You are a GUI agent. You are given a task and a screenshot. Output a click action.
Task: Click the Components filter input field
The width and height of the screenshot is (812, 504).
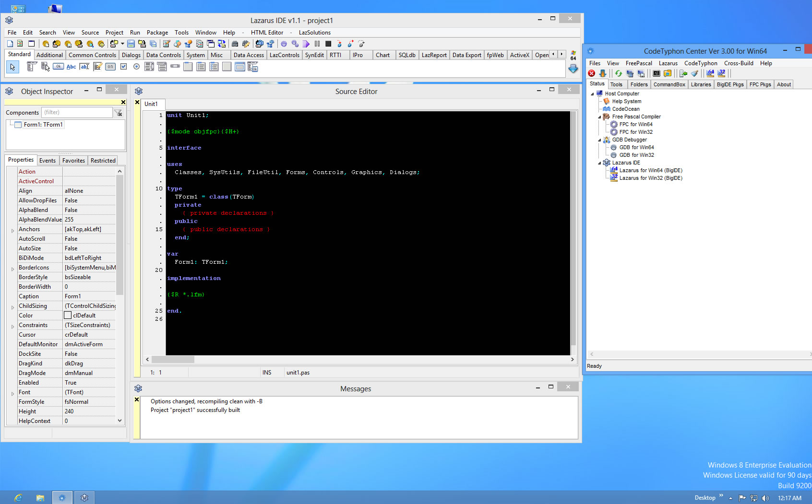pyautogui.click(x=77, y=112)
